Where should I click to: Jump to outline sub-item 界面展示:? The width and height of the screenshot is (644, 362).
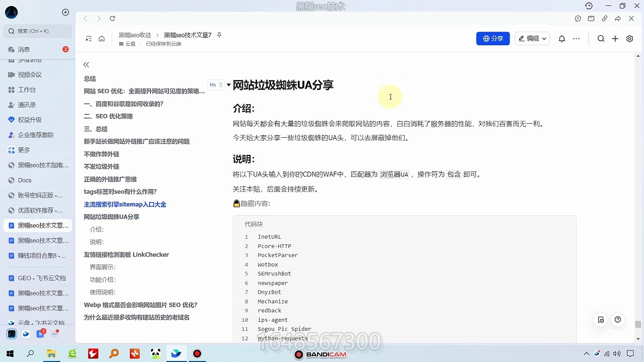click(103, 267)
